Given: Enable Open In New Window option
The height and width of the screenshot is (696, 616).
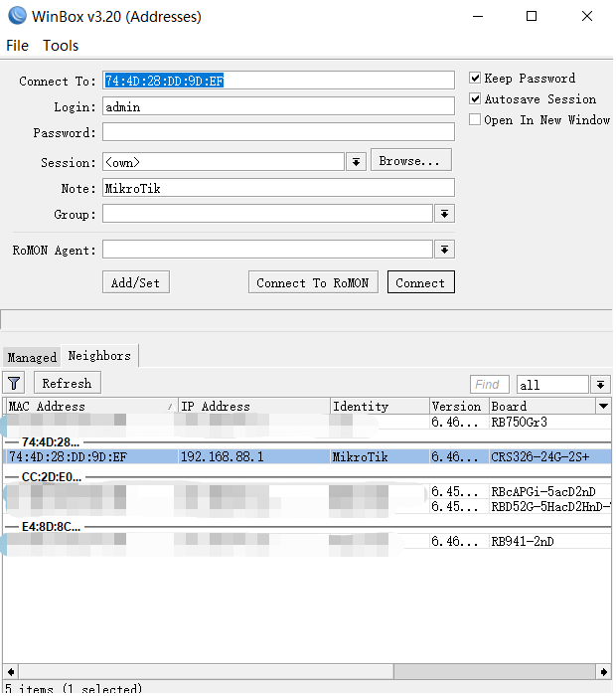Looking at the screenshot, I should [x=476, y=120].
